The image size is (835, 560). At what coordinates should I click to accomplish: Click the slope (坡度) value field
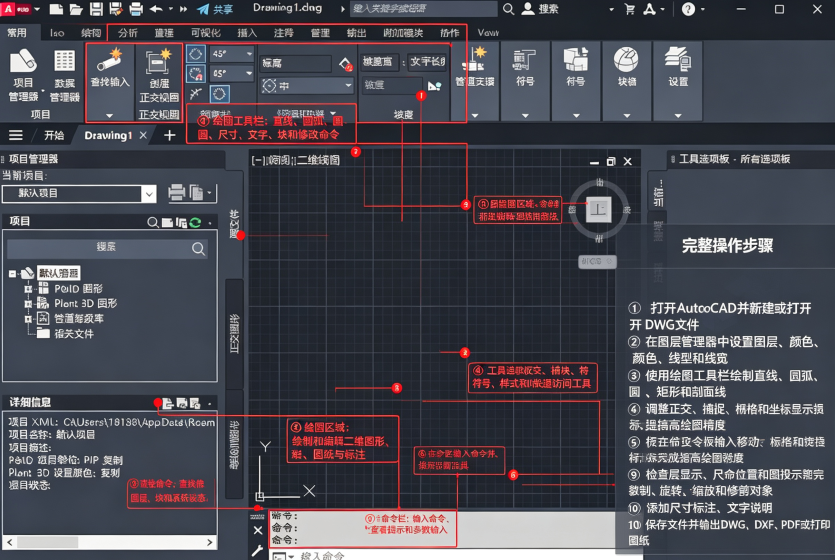tap(392, 85)
